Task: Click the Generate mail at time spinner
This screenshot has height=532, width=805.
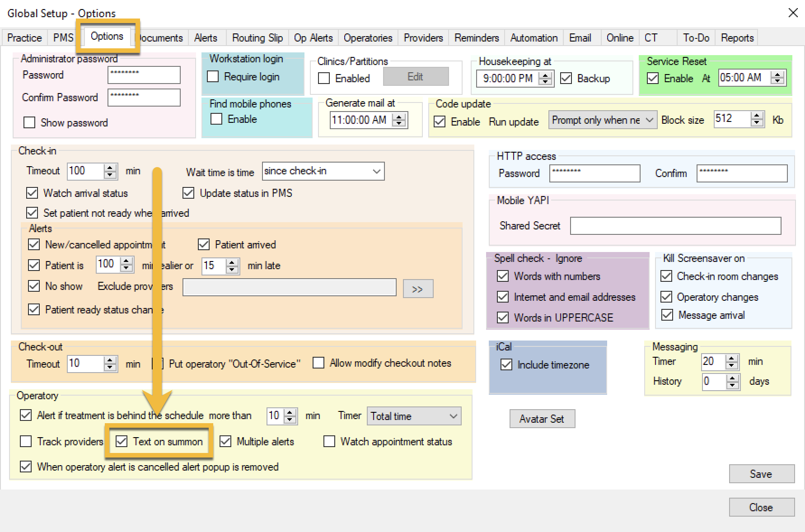Action: click(399, 120)
